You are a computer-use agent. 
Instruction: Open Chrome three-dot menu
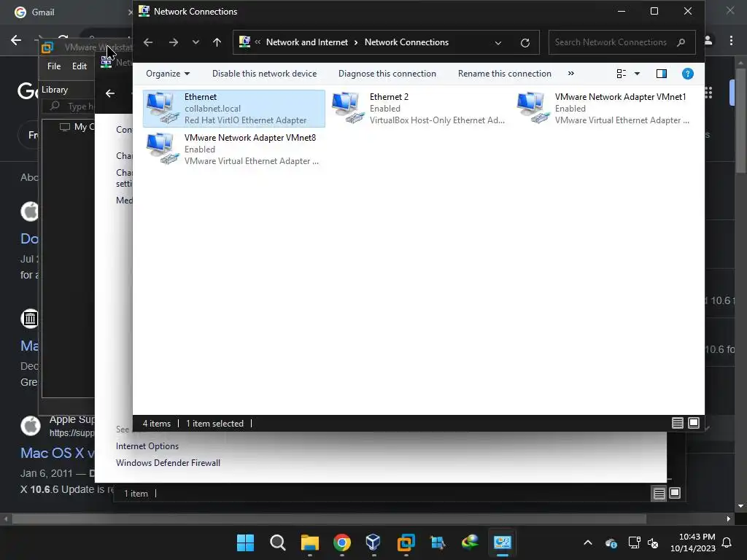(731, 41)
